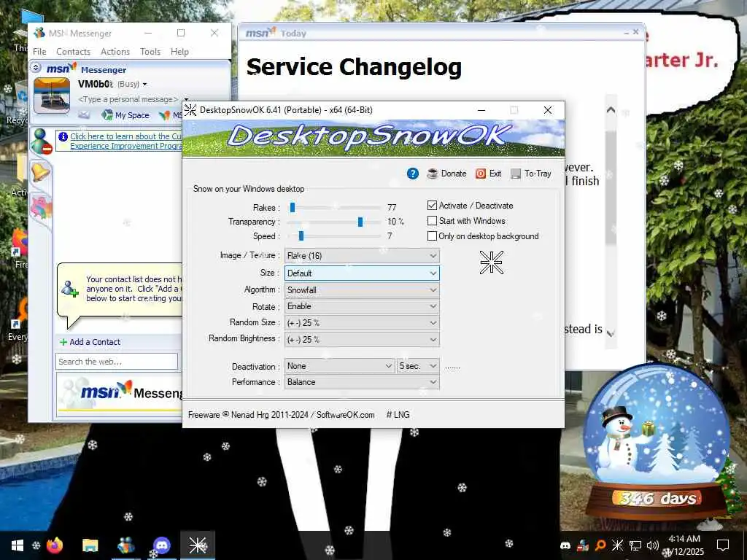Viewport: 747px width, 560px height.
Task: Click the Search the web field
Action: click(117, 362)
